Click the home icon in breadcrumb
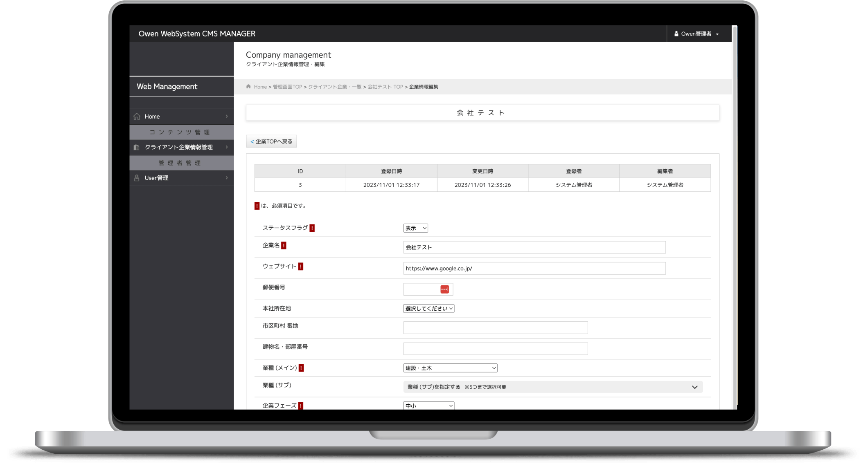Image resolution: width=868 pixels, height=473 pixels. 248,86
